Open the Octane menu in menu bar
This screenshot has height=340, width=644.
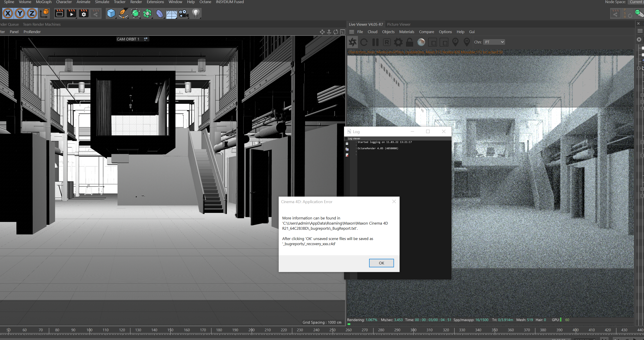point(205,2)
